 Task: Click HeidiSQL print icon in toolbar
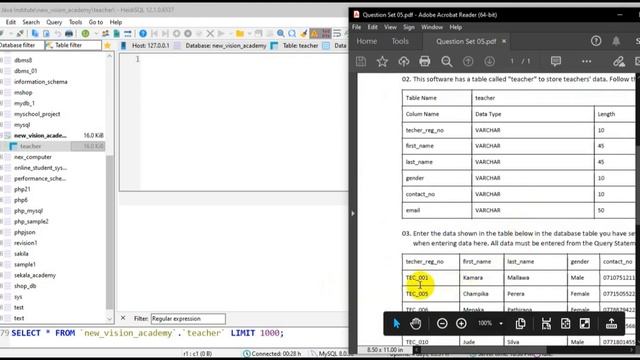point(69,33)
